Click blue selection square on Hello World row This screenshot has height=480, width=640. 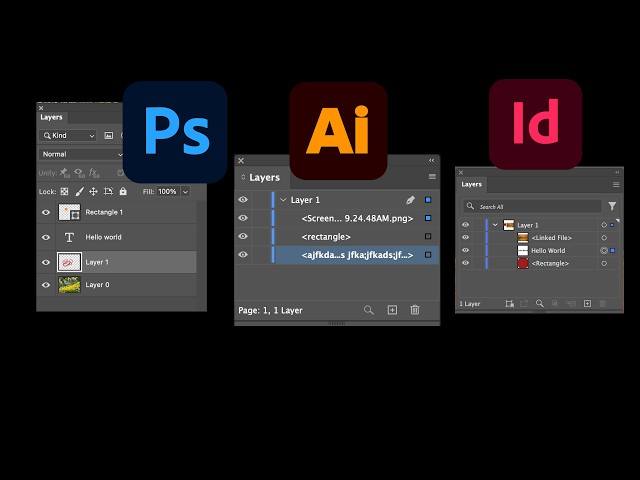[x=613, y=250]
